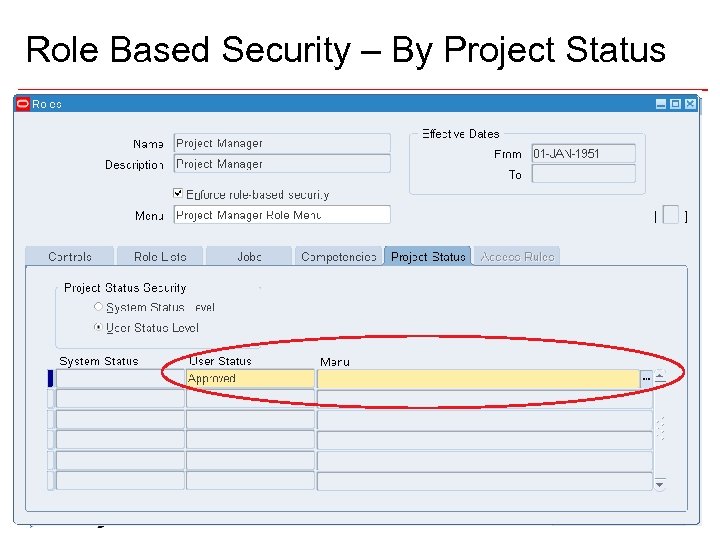Click the scroll up arrow of the status table
The width and height of the screenshot is (720, 540).
tap(660, 377)
